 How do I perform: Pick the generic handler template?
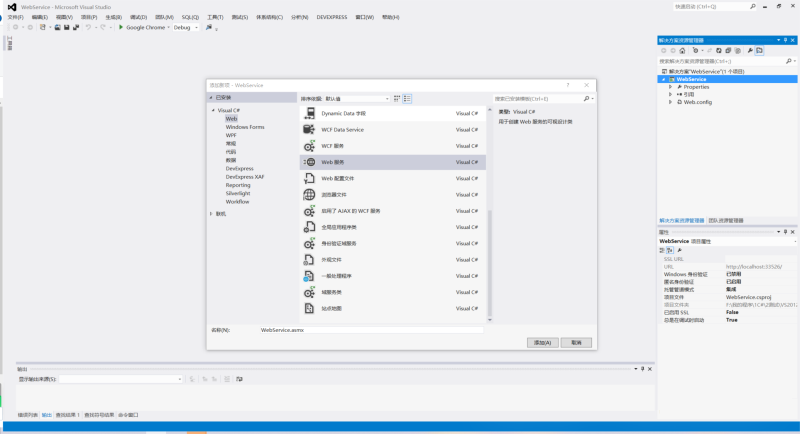392,276
